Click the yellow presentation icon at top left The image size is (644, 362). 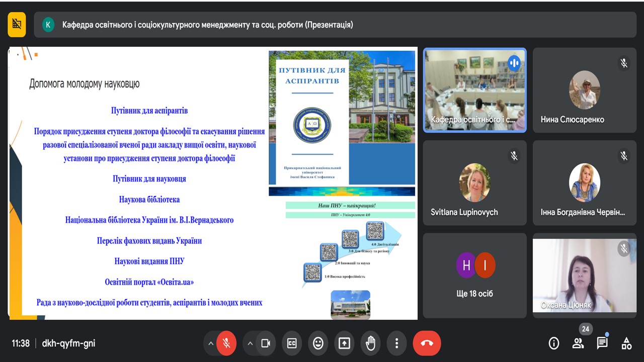[x=17, y=24]
